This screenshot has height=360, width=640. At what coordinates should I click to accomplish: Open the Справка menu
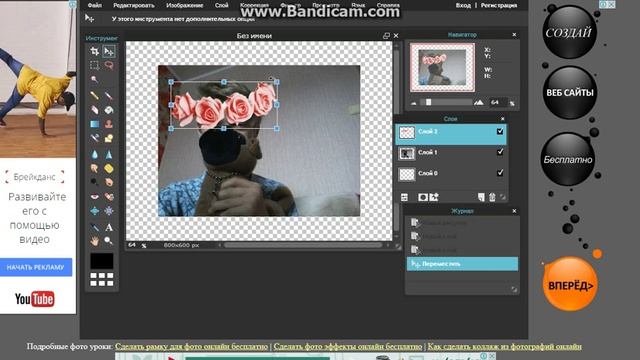[x=388, y=5]
